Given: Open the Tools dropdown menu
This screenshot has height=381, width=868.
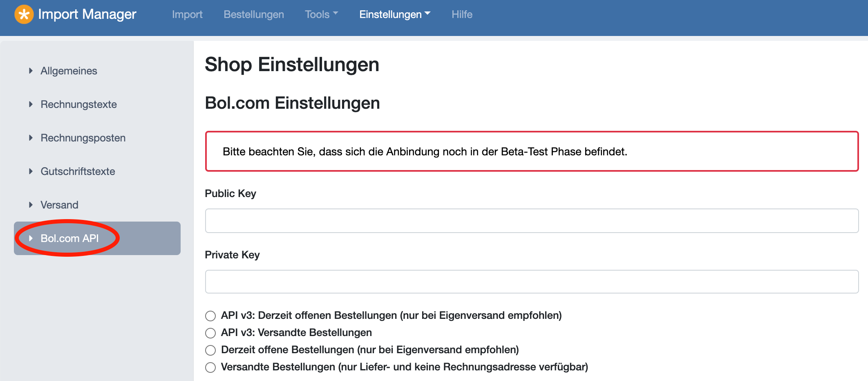Looking at the screenshot, I should [x=322, y=14].
